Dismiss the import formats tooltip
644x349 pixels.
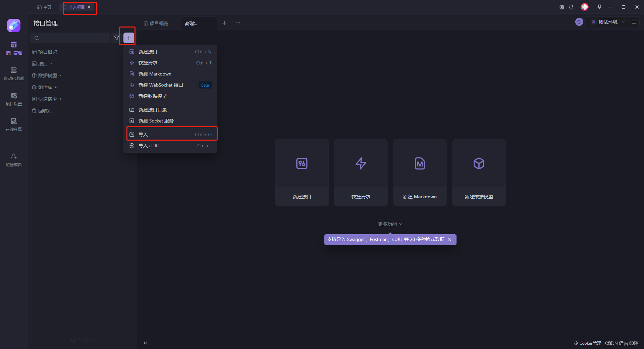(x=450, y=240)
